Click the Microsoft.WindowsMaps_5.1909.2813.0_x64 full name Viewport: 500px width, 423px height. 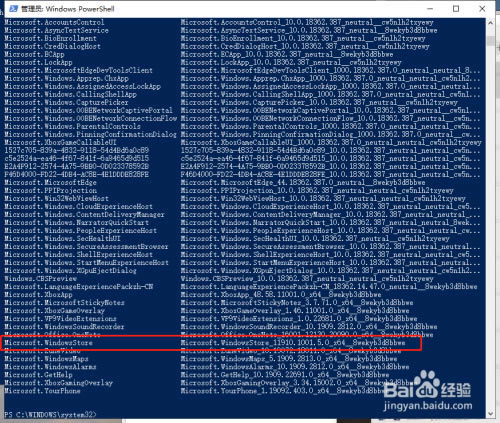click(289, 359)
